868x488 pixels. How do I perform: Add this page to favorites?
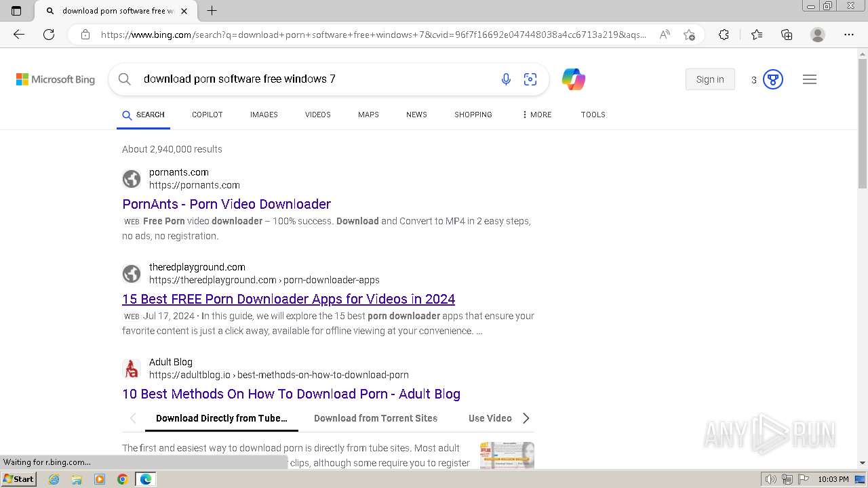(689, 35)
